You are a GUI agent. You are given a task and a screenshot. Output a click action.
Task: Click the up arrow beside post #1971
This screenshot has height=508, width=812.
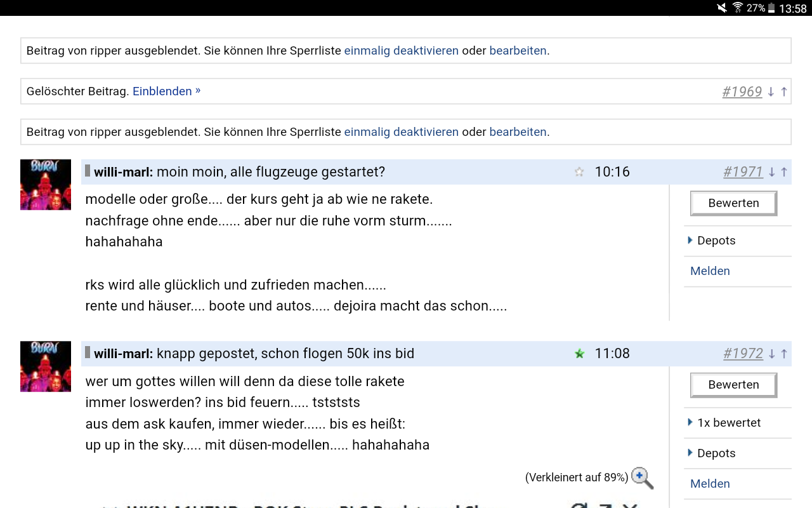pos(783,171)
